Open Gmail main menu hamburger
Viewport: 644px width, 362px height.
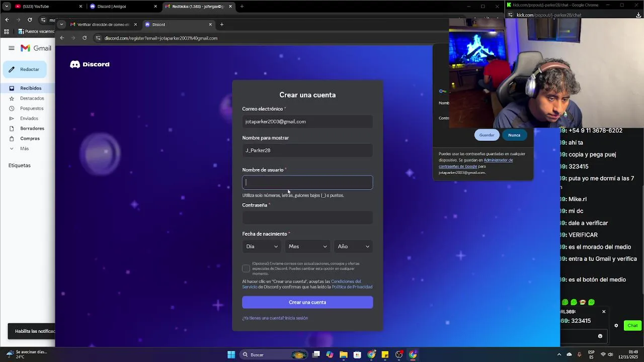[x=11, y=48]
